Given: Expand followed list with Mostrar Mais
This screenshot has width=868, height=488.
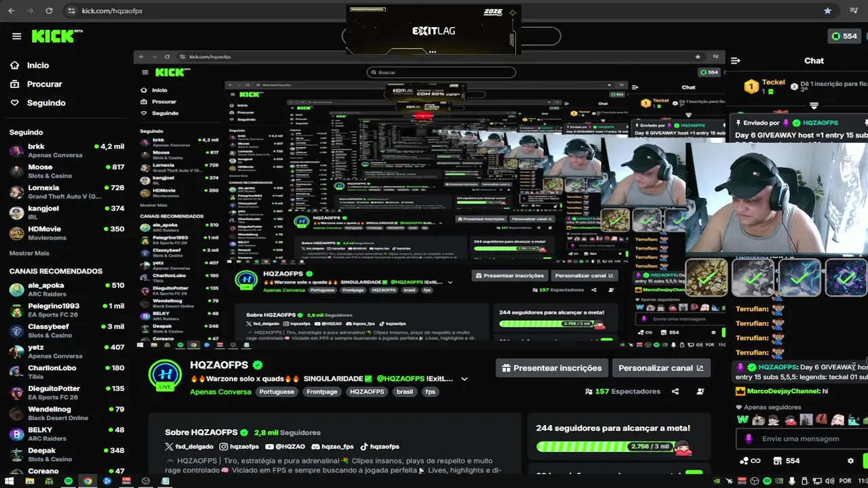Looking at the screenshot, I should click(29, 253).
